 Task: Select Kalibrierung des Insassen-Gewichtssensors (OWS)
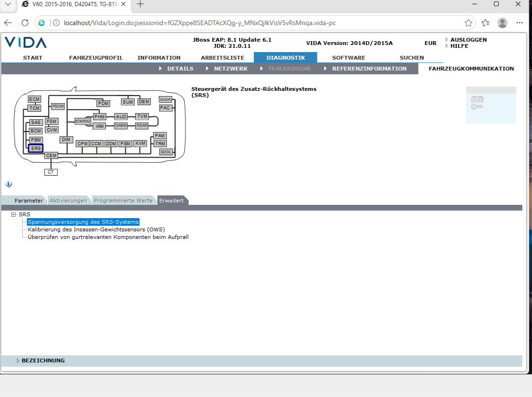pos(96,229)
